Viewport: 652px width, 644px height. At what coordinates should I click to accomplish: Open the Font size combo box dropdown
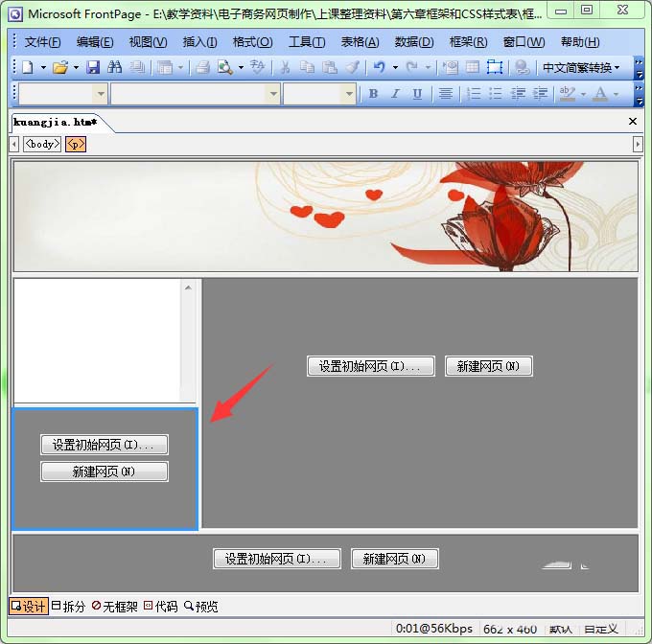pyautogui.click(x=349, y=94)
